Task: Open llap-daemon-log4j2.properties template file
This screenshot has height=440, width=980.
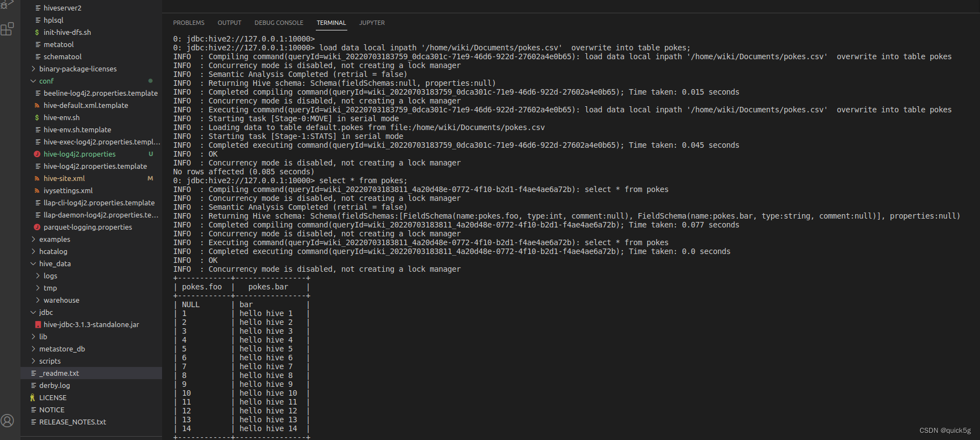Action: click(x=91, y=215)
